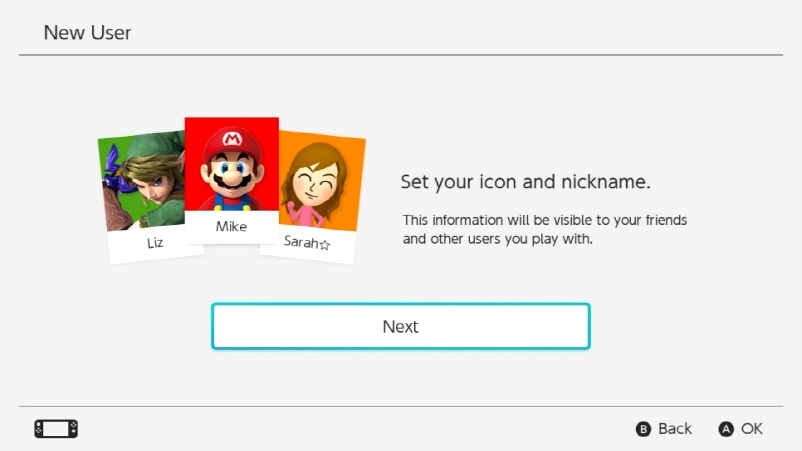This screenshot has height=451, width=802.
Task: Click the M emblem on Mario's cap
Action: pyautogui.click(x=232, y=138)
